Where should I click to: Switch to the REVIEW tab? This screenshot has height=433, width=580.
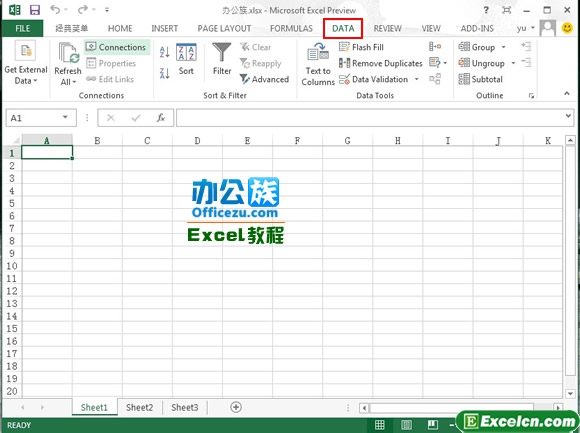387,28
